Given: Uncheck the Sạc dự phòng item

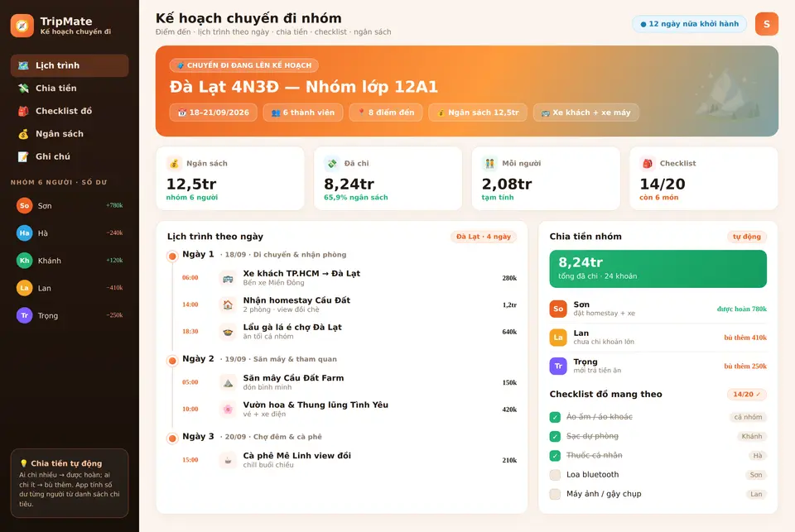Looking at the screenshot, I should pos(555,436).
